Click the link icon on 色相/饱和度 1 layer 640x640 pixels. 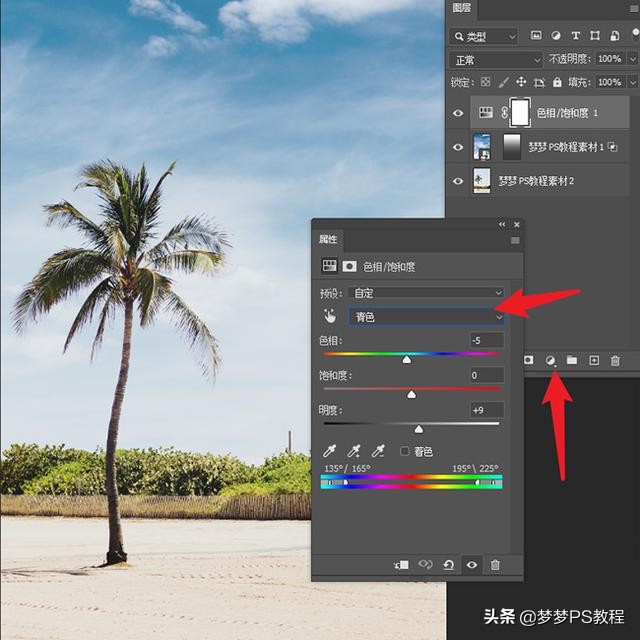504,113
